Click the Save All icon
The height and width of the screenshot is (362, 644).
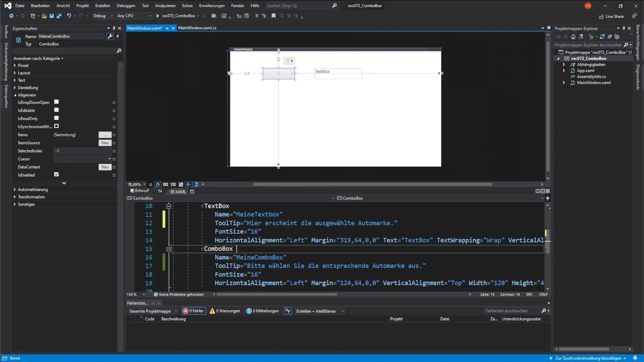[59, 16]
